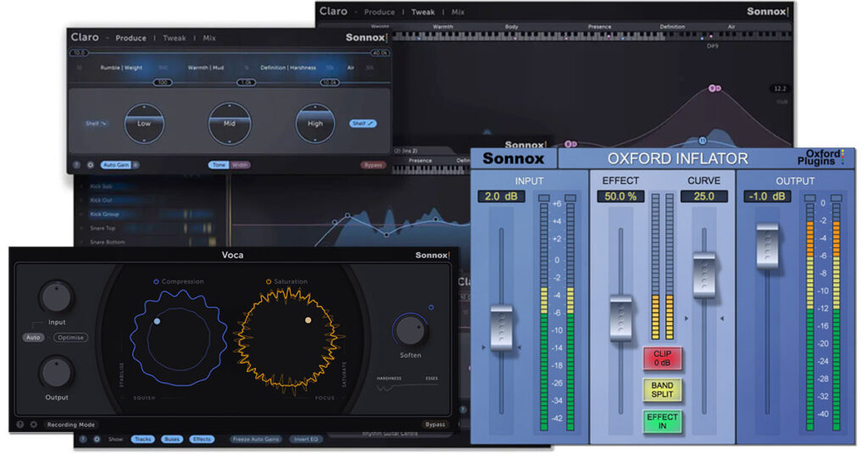Image resolution: width=868 pixels, height=456 pixels.
Task: Click the Saturation amount dot in Voca
Action: [309, 320]
